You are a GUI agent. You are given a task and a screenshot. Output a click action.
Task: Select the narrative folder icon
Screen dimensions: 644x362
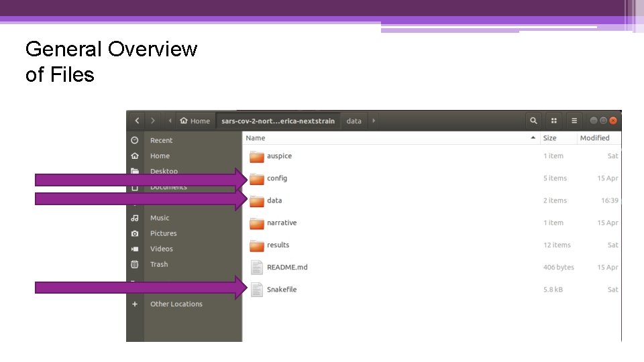pos(257,223)
